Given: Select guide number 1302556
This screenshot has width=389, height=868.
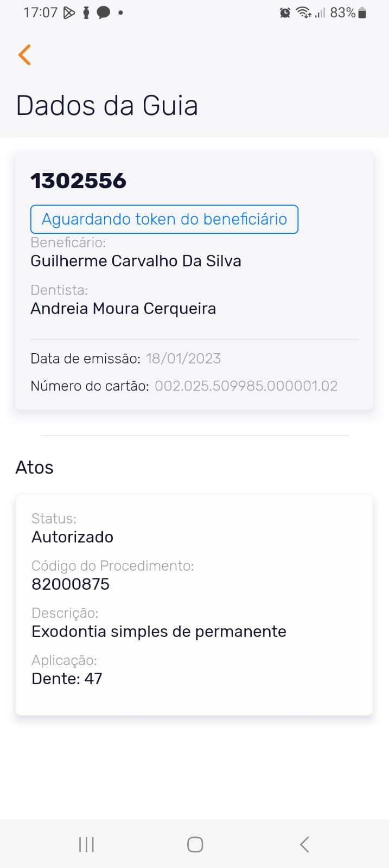Looking at the screenshot, I should coord(78,181).
